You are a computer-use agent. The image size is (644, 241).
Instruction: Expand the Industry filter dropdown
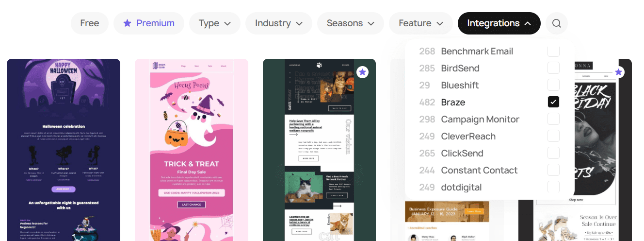pyautogui.click(x=279, y=23)
